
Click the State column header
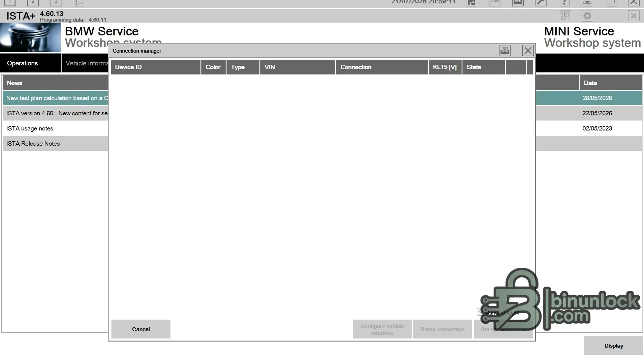pyautogui.click(x=484, y=67)
